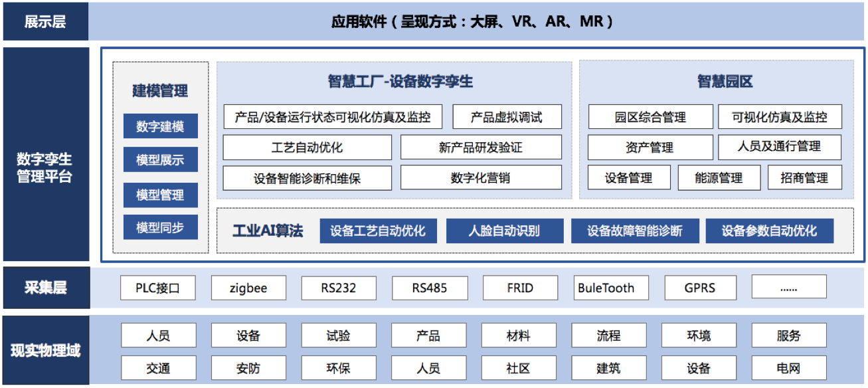Select 设备参数自动优化 in 工业AI算法

769,231
